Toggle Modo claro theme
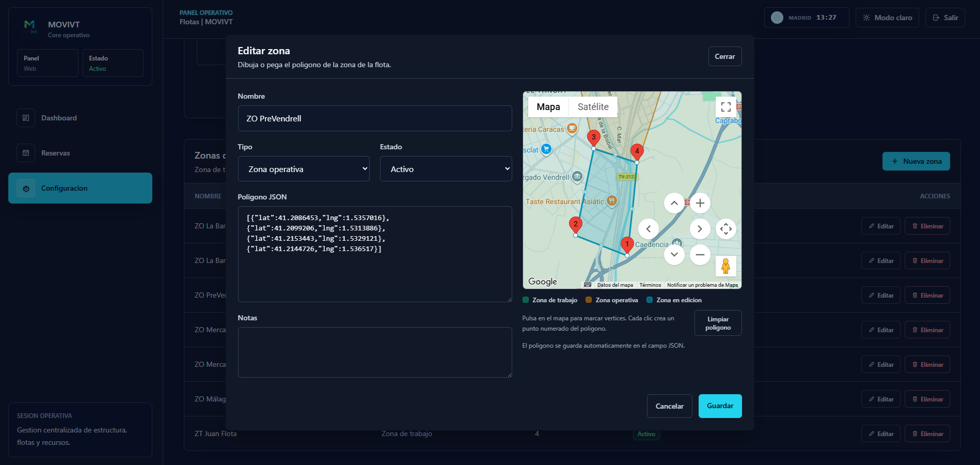 tap(887, 18)
